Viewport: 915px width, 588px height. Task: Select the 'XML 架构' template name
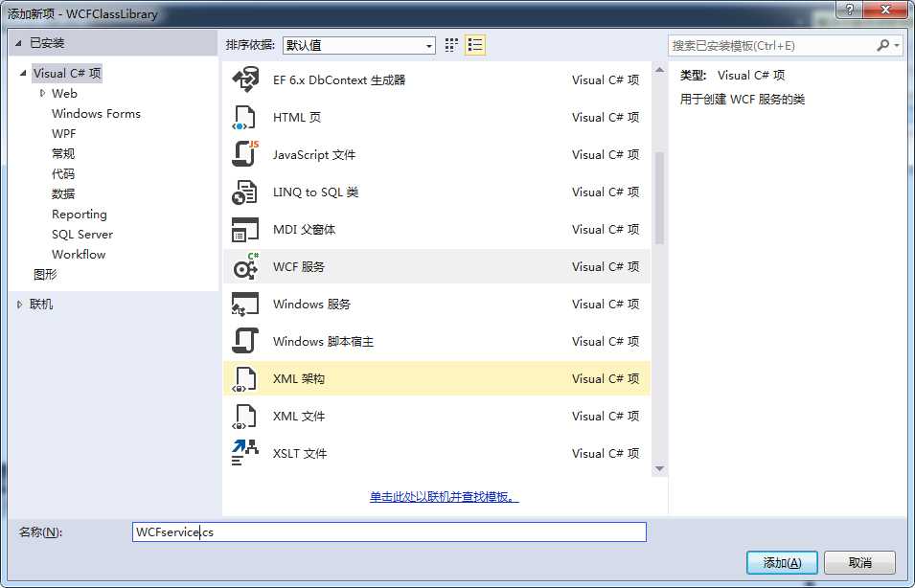(x=299, y=378)
